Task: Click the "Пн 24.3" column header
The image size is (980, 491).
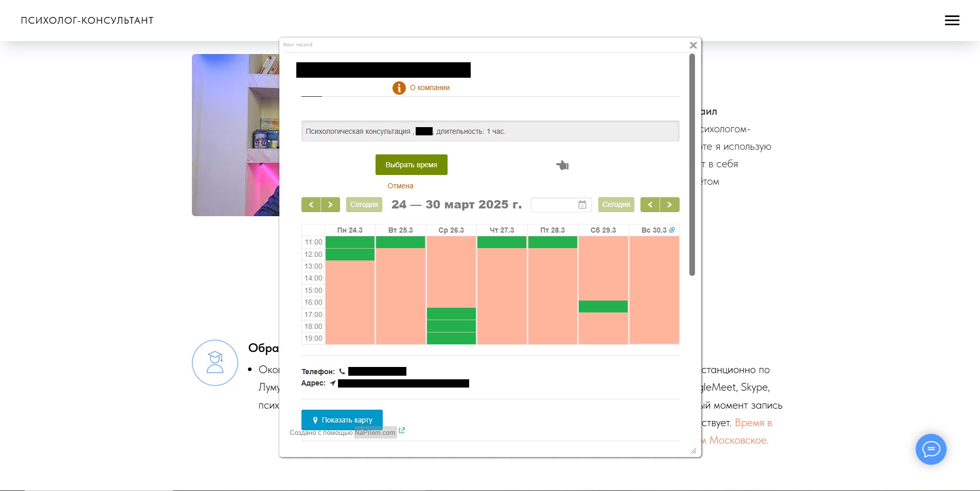Action: 350,230
